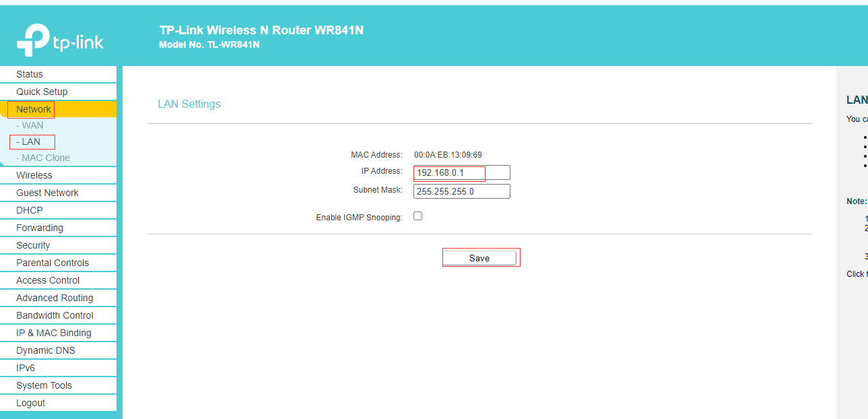Click the TP-Link Wireless N Router WR841N title
This screenshot has height=419, width=868.
261,30
